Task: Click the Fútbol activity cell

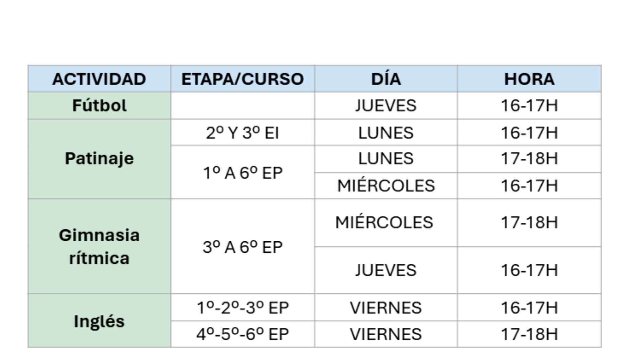Action: click(99, 106)
